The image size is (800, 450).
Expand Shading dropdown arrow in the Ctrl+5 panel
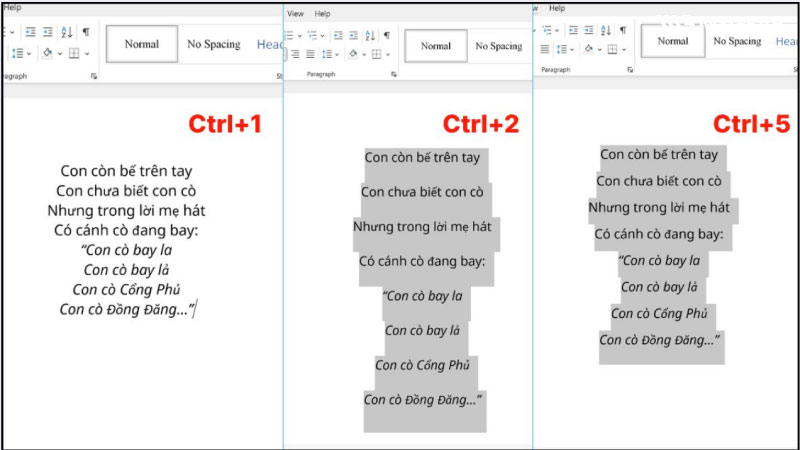tap(599, 49)
